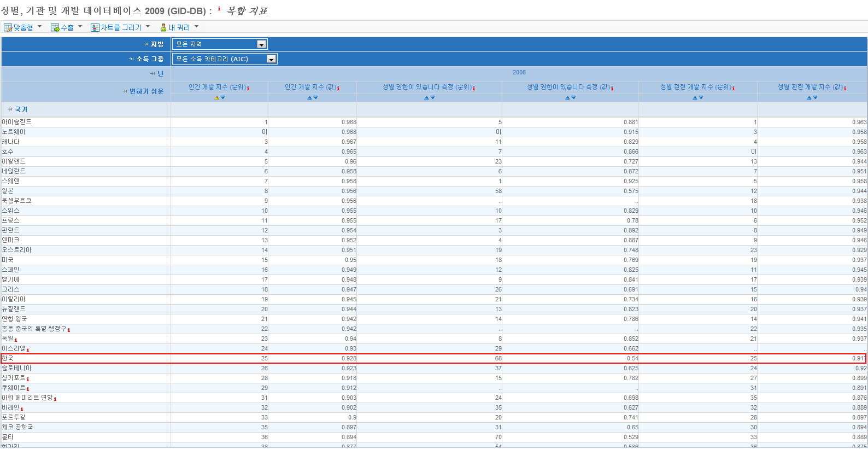Click the 0.54 value in the 한국 row
This screenshot has width=868, height=449.
coord(632,359)
